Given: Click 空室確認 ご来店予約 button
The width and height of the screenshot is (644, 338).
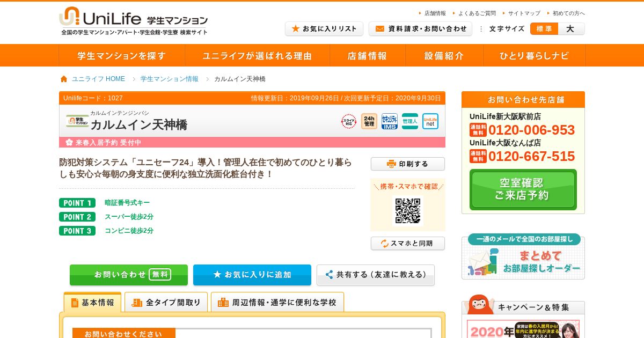Looking at the screenshot, I should click(523, 189).
